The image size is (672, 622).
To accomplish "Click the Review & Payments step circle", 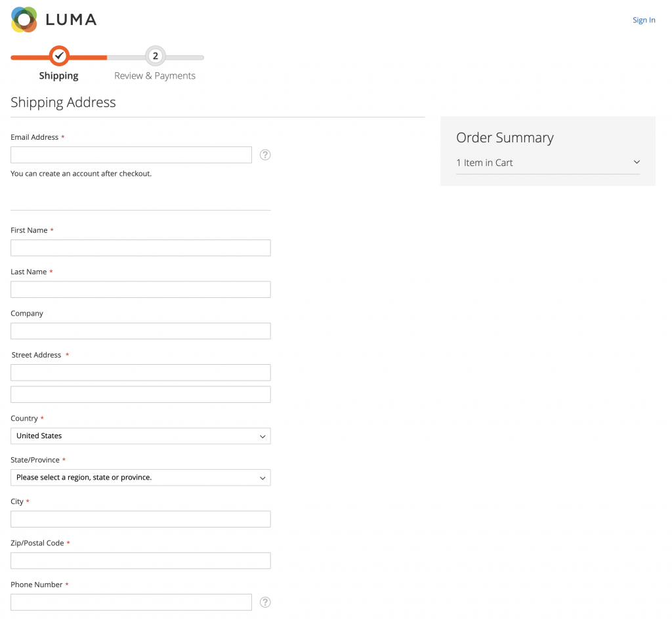I will coord(155,56).
